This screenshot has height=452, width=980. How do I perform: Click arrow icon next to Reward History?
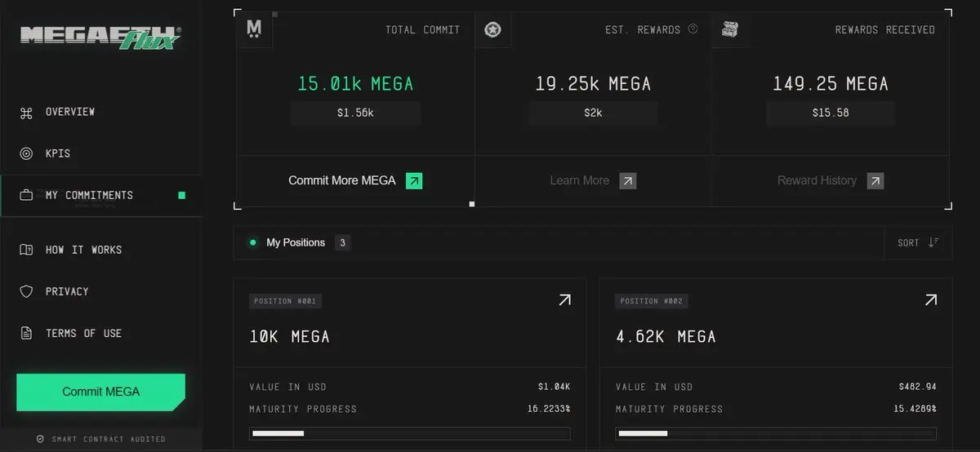(875, 181)
